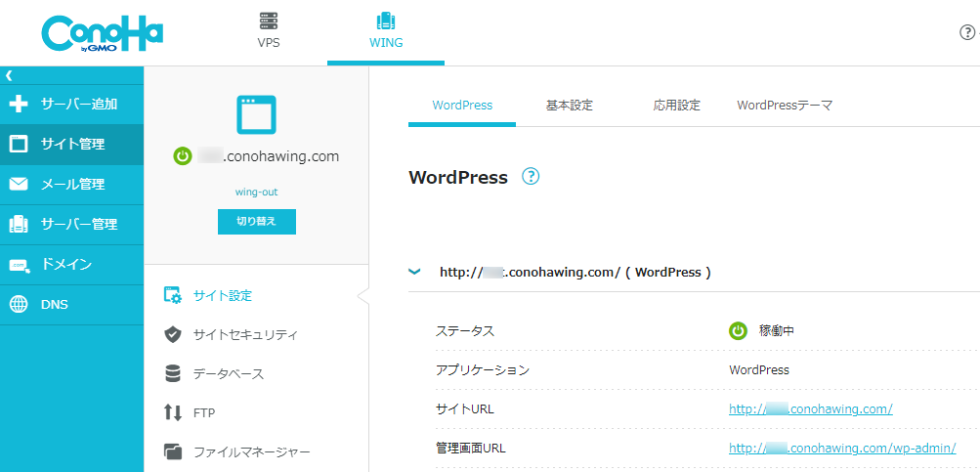
Task: Collapse the left sidebar with the chevron
Action: pos(9,75)
